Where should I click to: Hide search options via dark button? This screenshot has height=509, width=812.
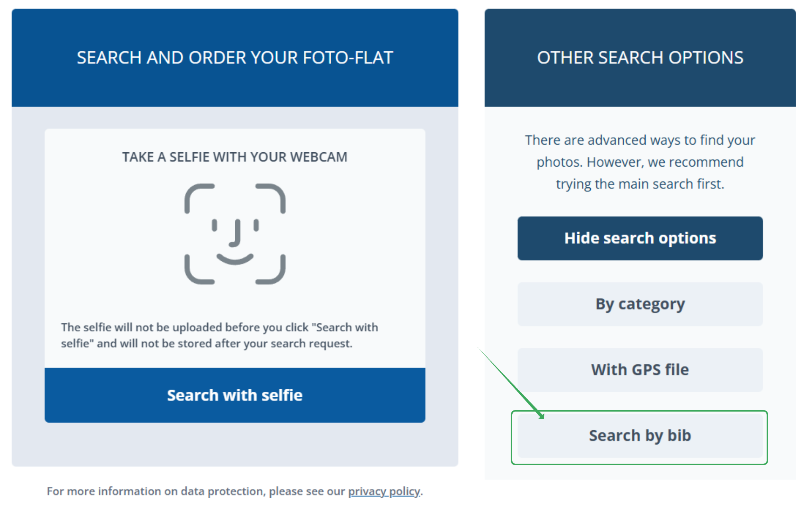tap(640, 238)
